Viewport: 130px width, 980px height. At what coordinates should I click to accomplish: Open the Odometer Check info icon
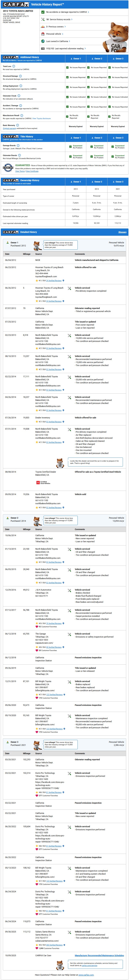(19, 96)
